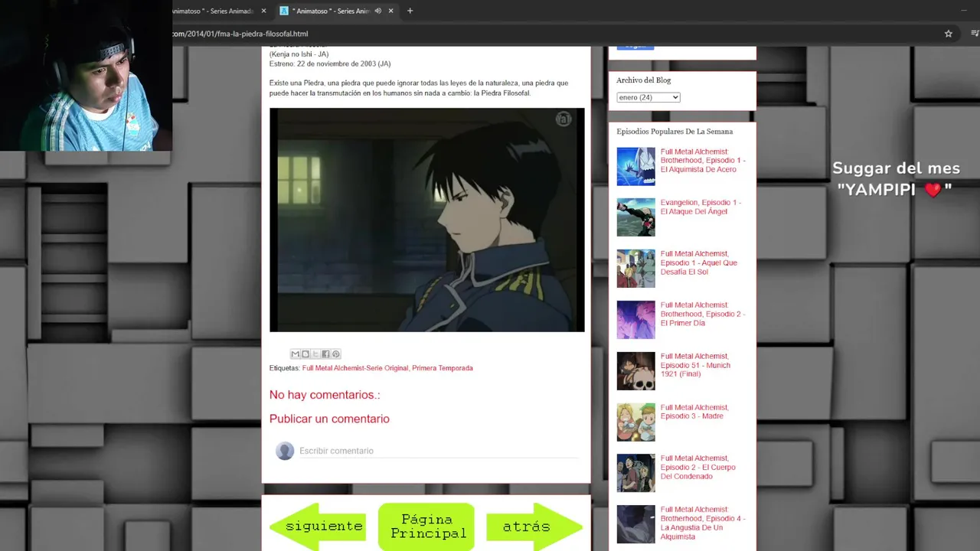Click thumbnail for Evangelion Episodio 1

pos(636,217)
